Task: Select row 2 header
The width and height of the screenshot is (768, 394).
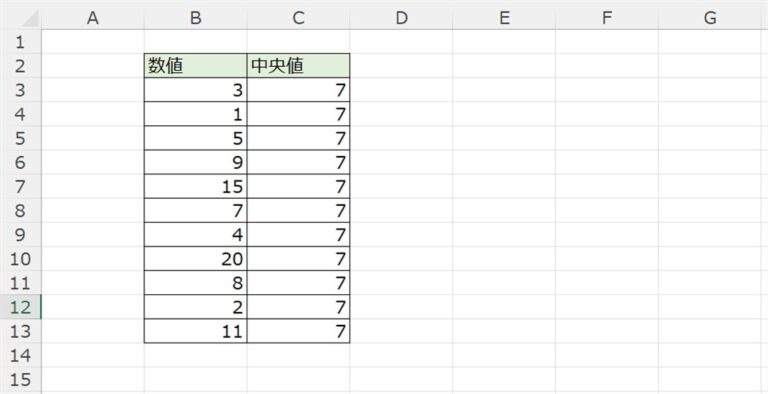Action: click(x=21, y=66)
